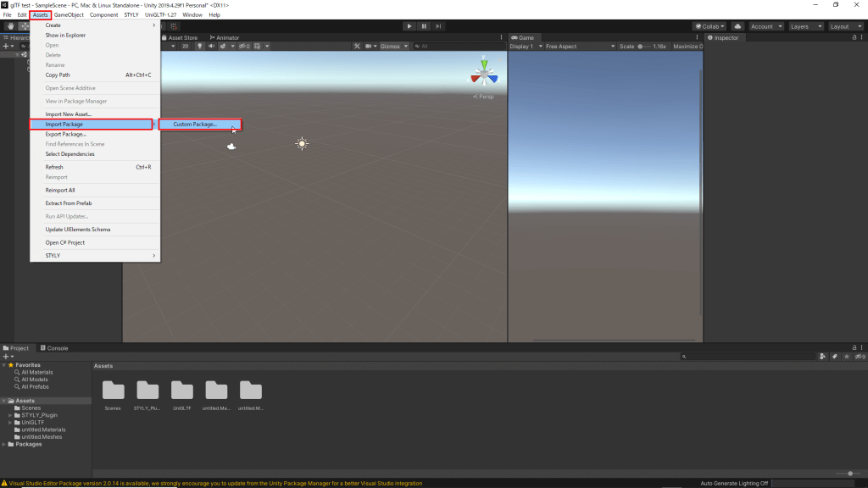Click the favorites star search filter icon

pos(848,357)
